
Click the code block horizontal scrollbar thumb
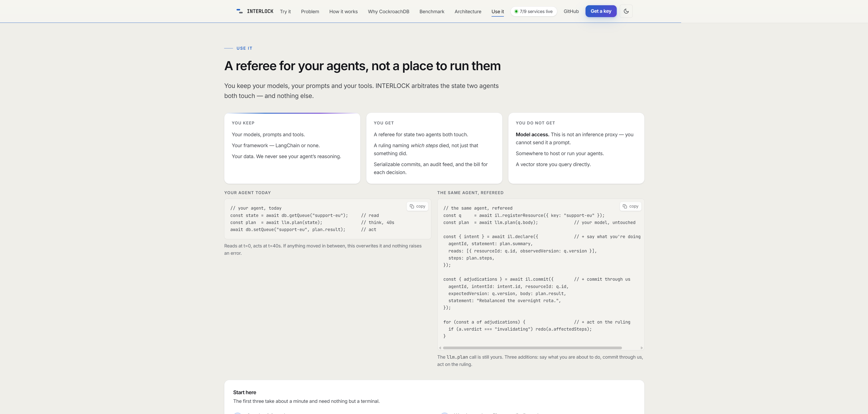click(532, 348)
